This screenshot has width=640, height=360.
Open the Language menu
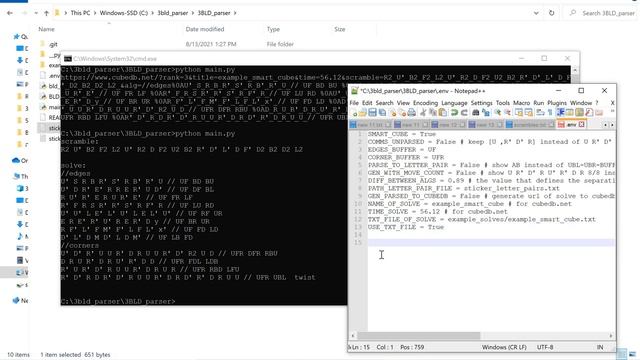(454, 103)
